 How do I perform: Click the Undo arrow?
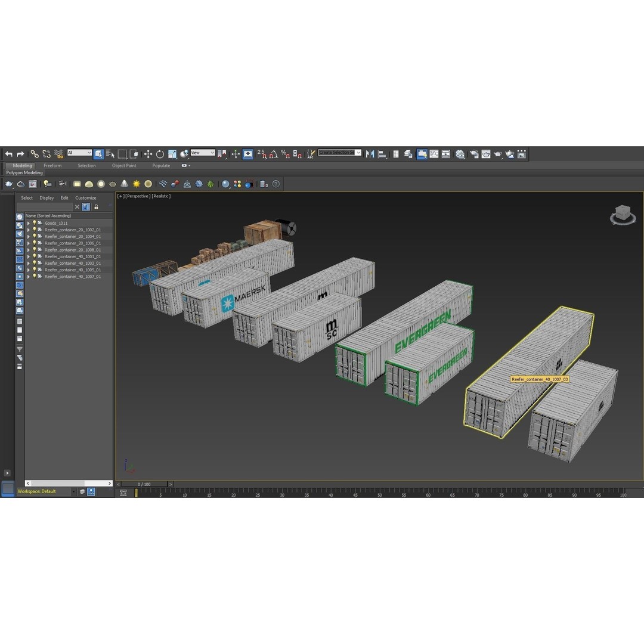[x=8, y=154]
